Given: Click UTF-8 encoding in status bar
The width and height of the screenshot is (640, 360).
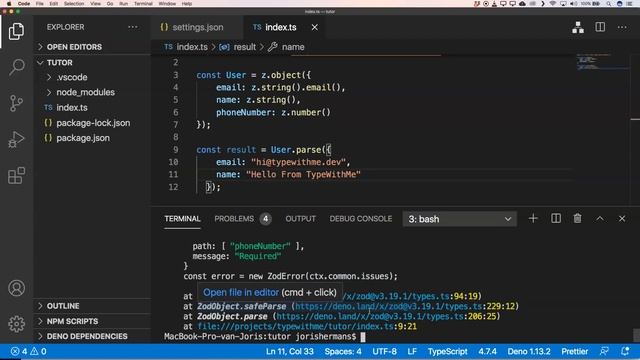Looking at the screenshot, I should pyautogui.click(x=384, y=351).
